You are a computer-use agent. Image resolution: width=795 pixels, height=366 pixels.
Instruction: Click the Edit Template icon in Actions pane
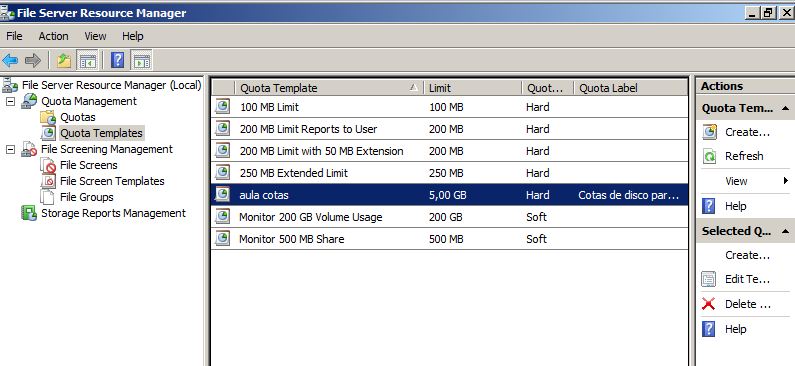point(709,279)
